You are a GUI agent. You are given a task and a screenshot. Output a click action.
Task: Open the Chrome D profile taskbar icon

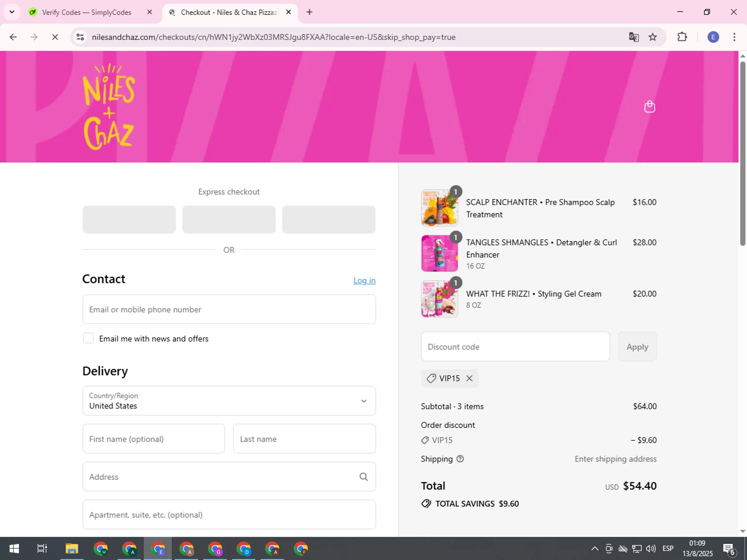click(244, 549)
